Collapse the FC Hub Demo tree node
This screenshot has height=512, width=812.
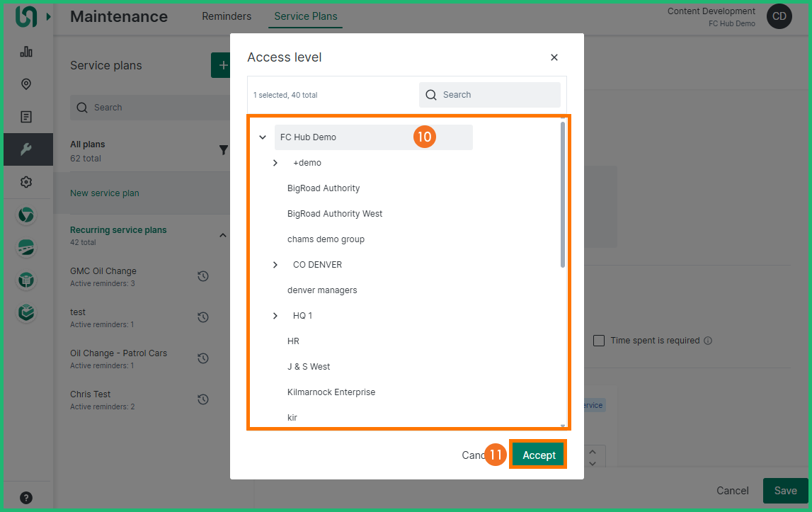click(x=263, y=137)
